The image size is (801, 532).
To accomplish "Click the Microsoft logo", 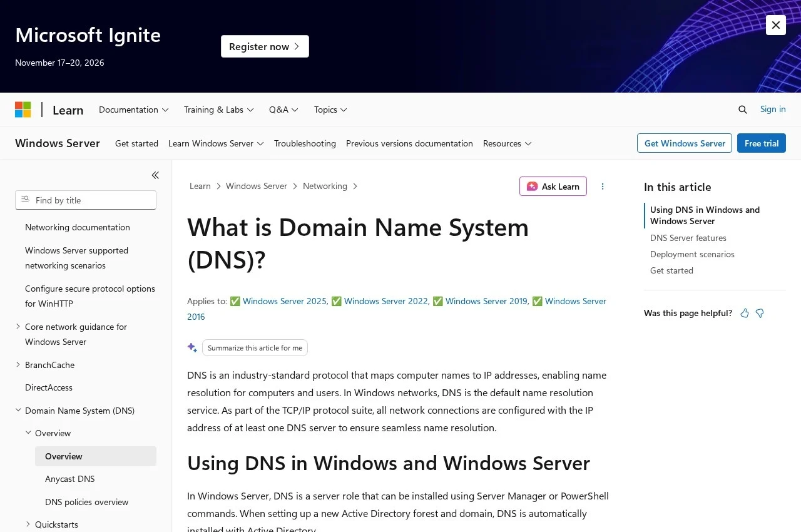I will point(23,110).
